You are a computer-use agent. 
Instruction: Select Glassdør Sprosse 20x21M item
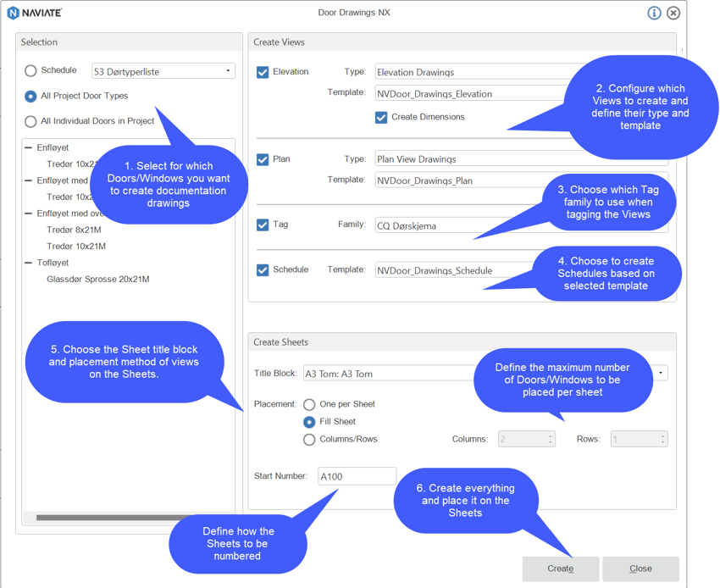[97, 280]
